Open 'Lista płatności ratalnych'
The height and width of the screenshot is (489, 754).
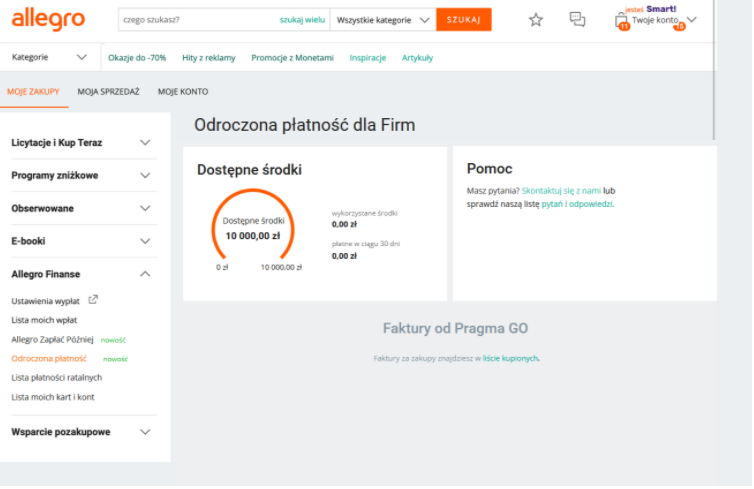point(57,377)
